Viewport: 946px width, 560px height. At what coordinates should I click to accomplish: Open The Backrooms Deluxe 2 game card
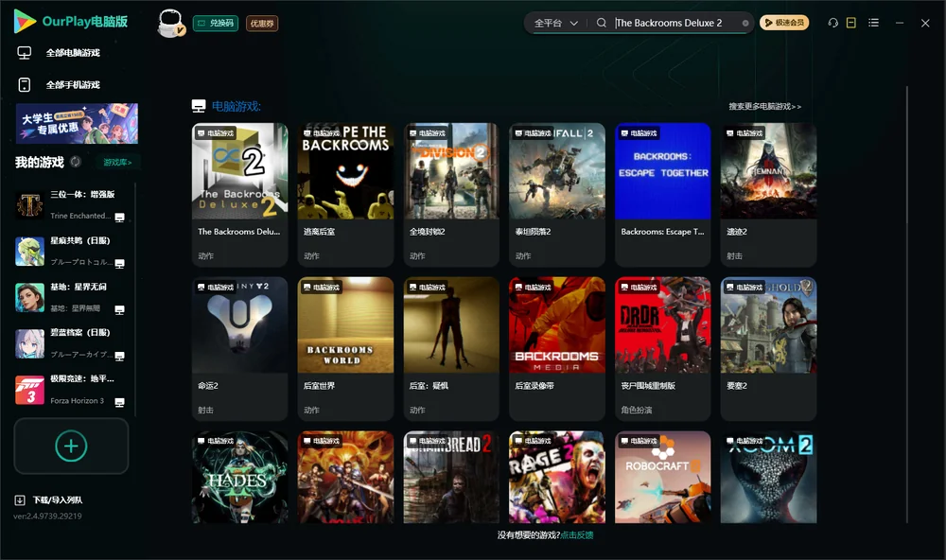pyautogui.click(x=239, y=194)
